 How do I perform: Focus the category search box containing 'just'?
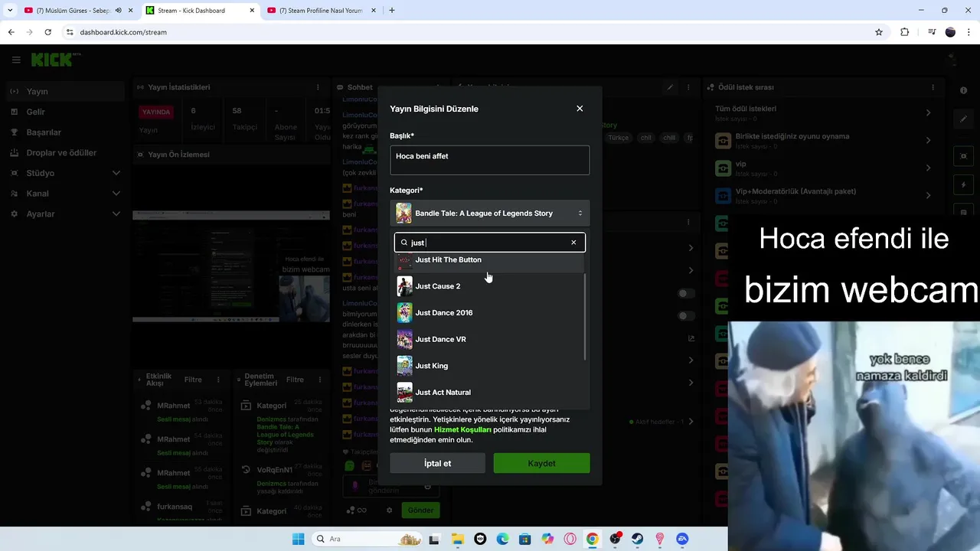point(489,243)
